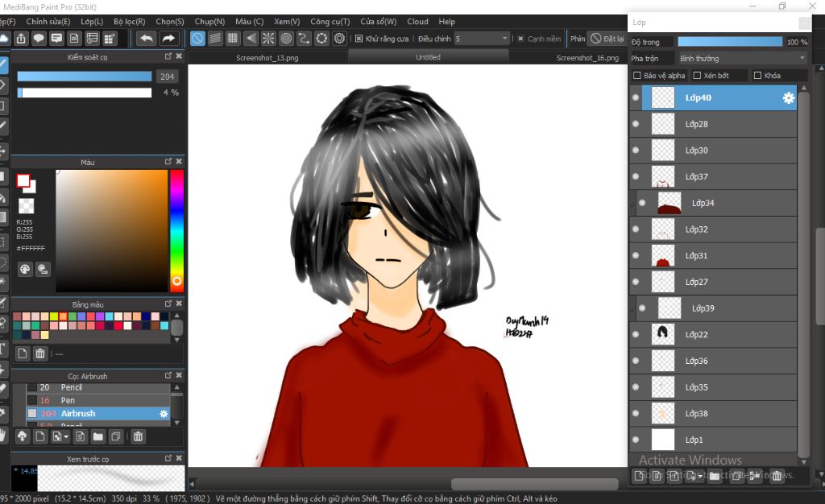Select layer Lớp34 row
The width and height of the screenshot is (825, 504).
point(716,203)
